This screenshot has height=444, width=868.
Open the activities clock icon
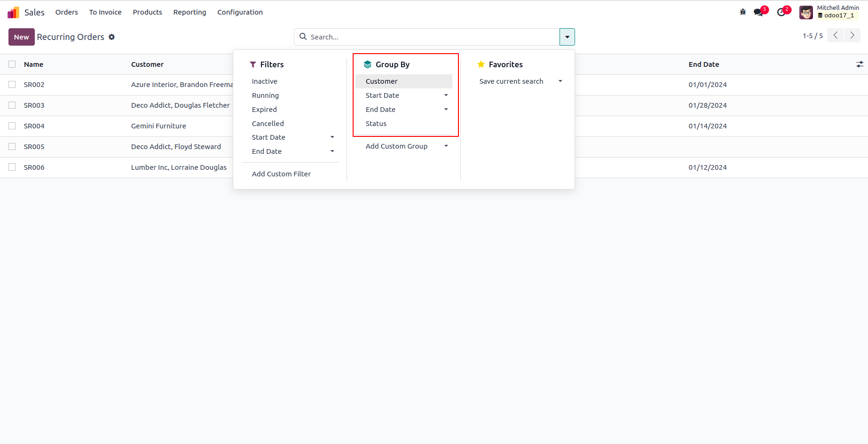tap(781, 12)
